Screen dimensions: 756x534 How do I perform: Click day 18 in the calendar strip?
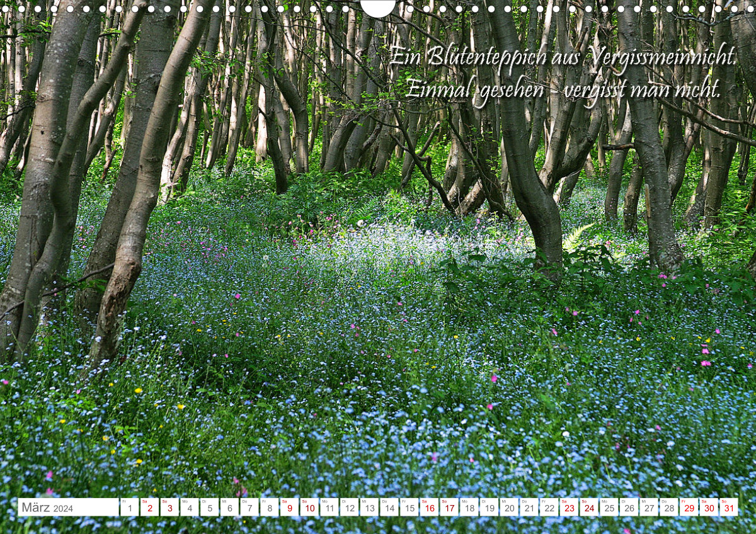click(x=469, y=507)
